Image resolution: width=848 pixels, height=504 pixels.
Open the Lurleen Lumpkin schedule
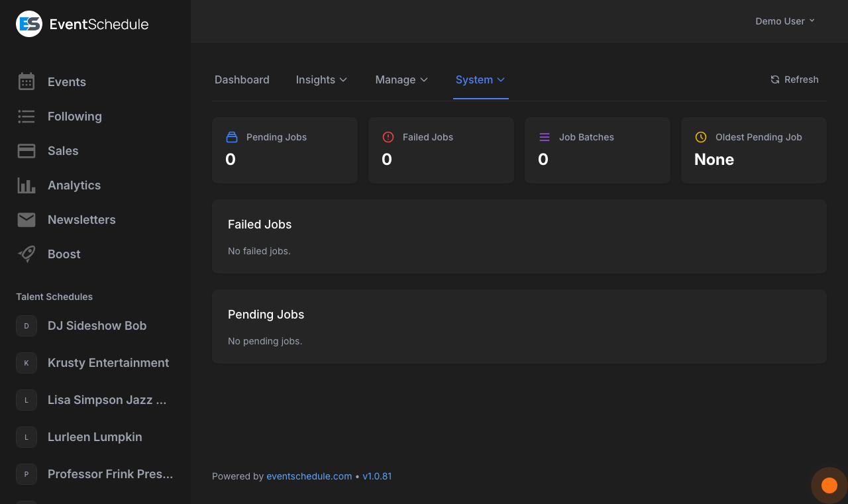click(x=95, y=437)
